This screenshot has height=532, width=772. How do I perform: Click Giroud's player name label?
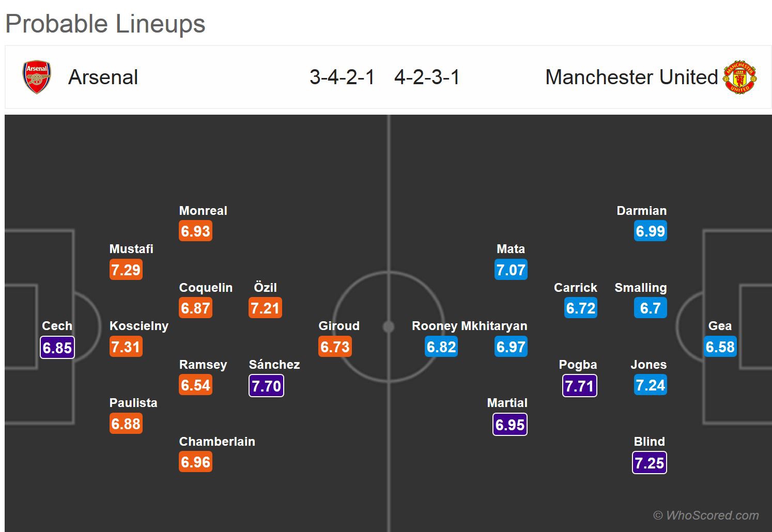click(x=339, y=326)
